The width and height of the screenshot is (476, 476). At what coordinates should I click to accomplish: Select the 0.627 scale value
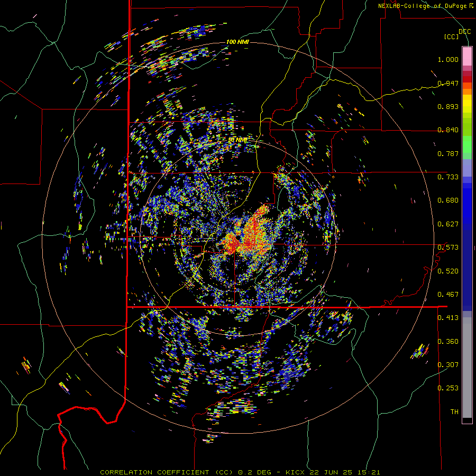coord(448,224)
